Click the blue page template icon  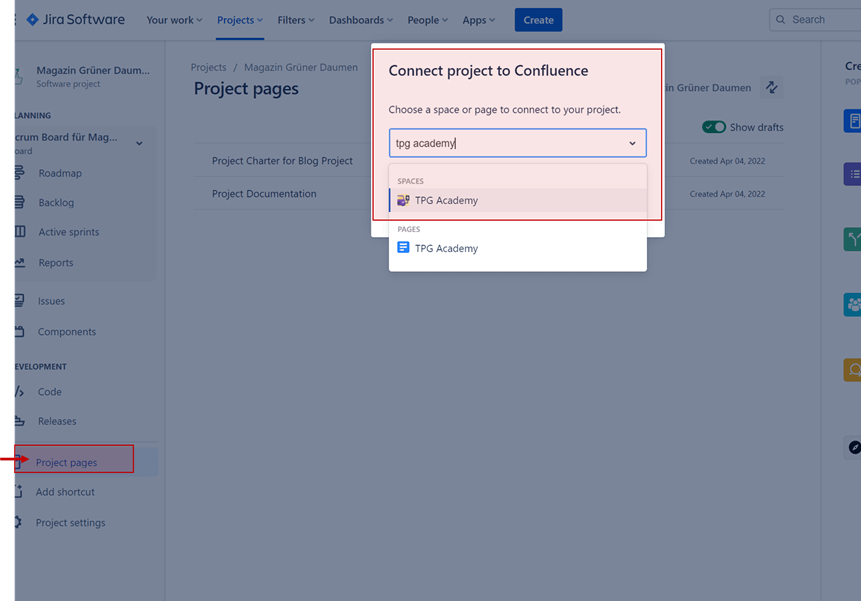point(853,121)
